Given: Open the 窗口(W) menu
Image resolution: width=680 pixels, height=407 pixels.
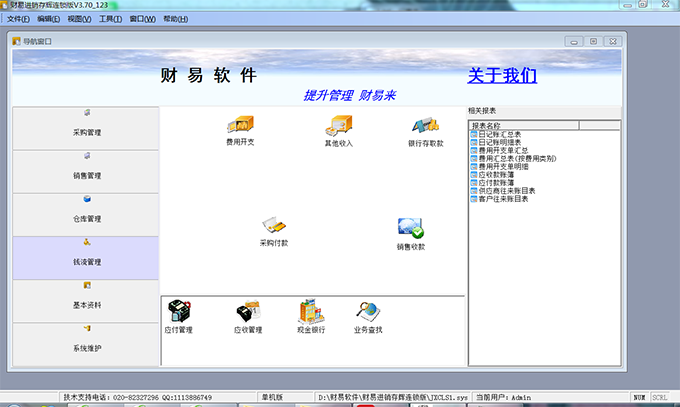Looking at the screenshot, I should tap(143, 19).
